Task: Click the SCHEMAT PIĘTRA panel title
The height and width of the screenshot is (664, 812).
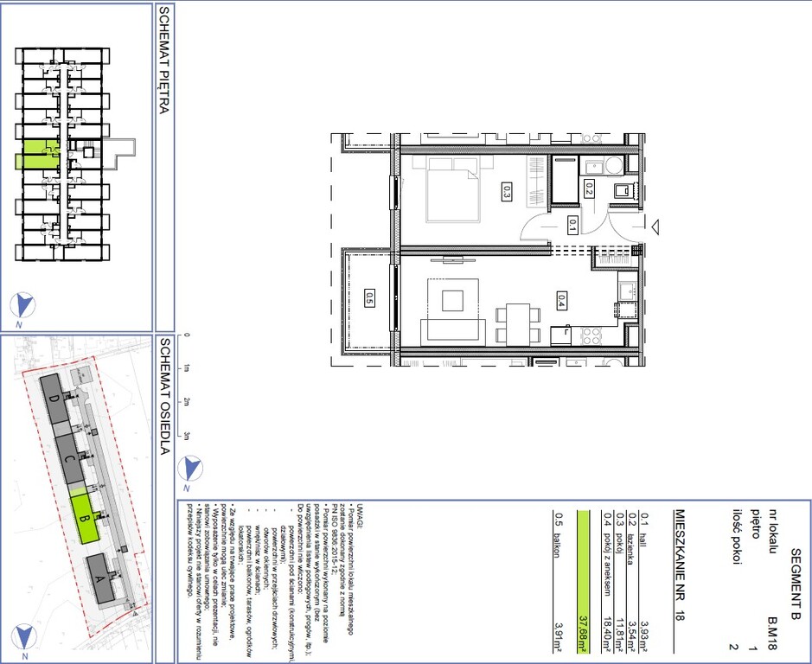Action: 164,61
